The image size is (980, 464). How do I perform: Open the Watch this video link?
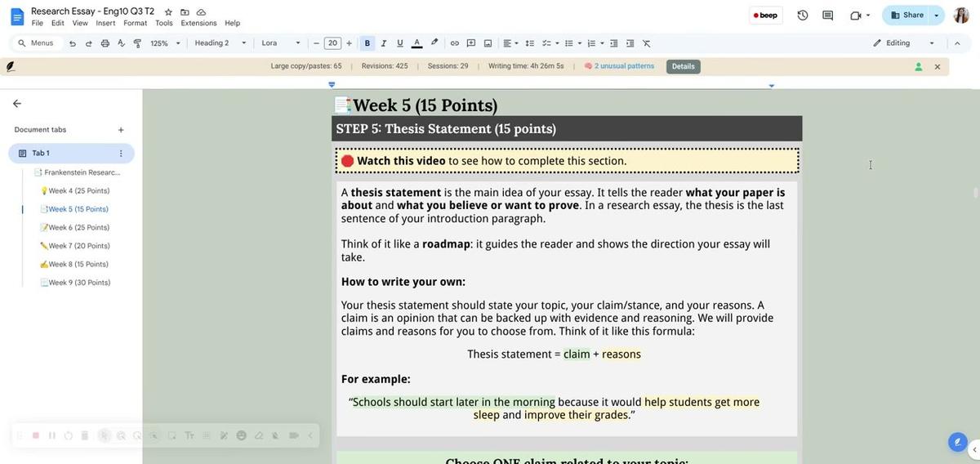point(401,161)
